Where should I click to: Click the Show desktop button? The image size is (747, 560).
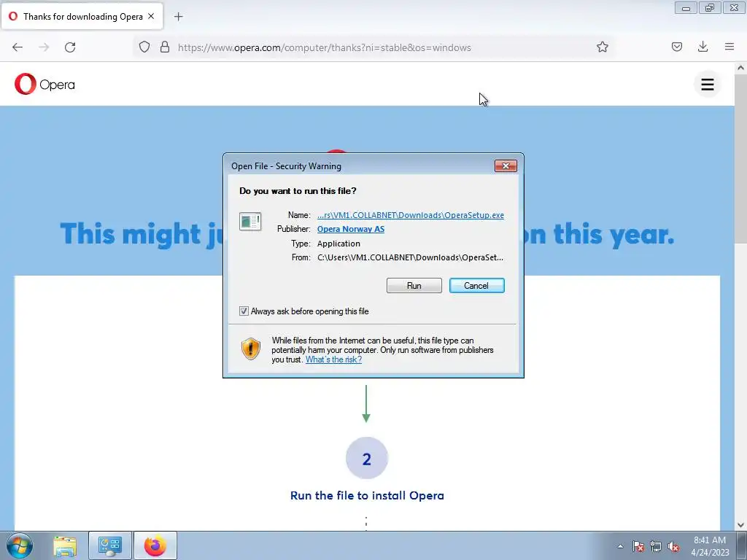(741, 545)
